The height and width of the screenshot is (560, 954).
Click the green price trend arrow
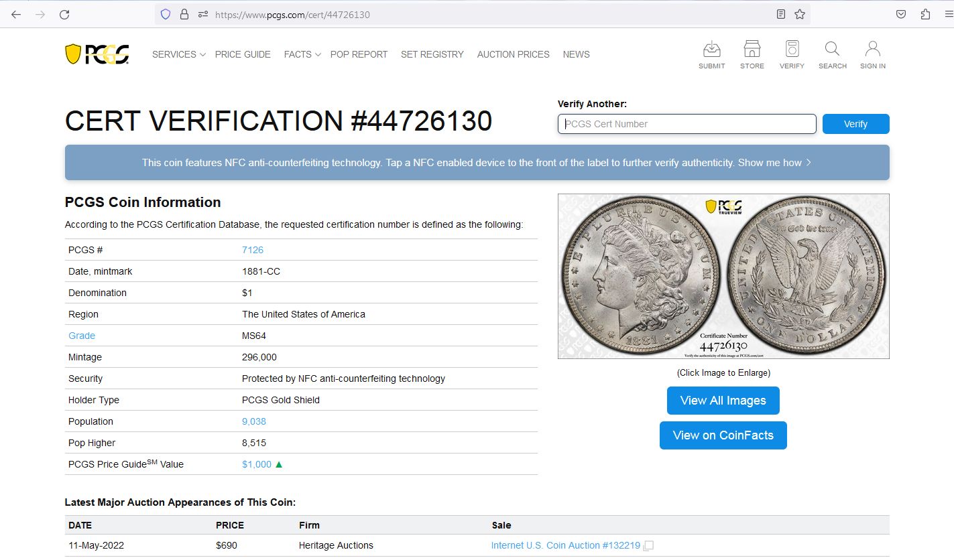coord(279,464)
